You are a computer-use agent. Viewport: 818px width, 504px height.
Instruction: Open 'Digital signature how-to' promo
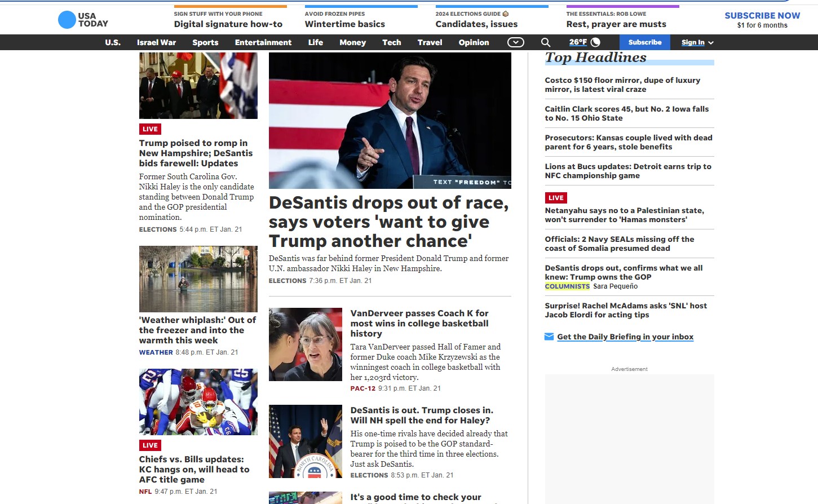click(228, 24)
